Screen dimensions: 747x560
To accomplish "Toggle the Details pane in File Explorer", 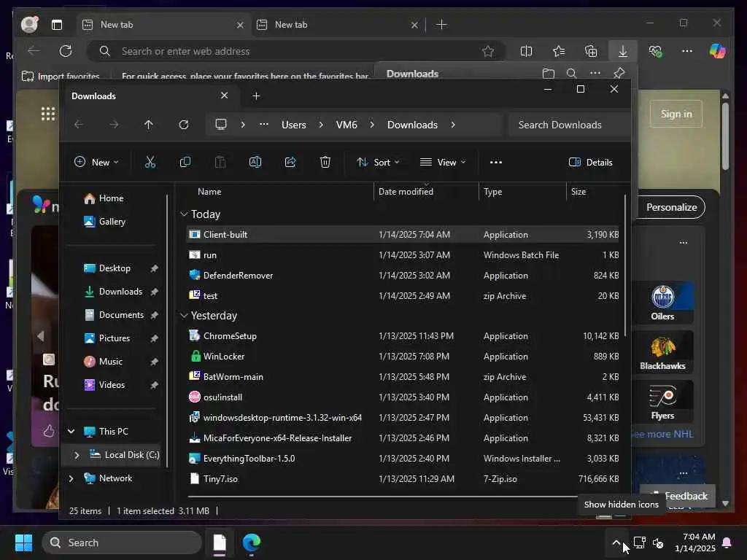I will point(591,163).
